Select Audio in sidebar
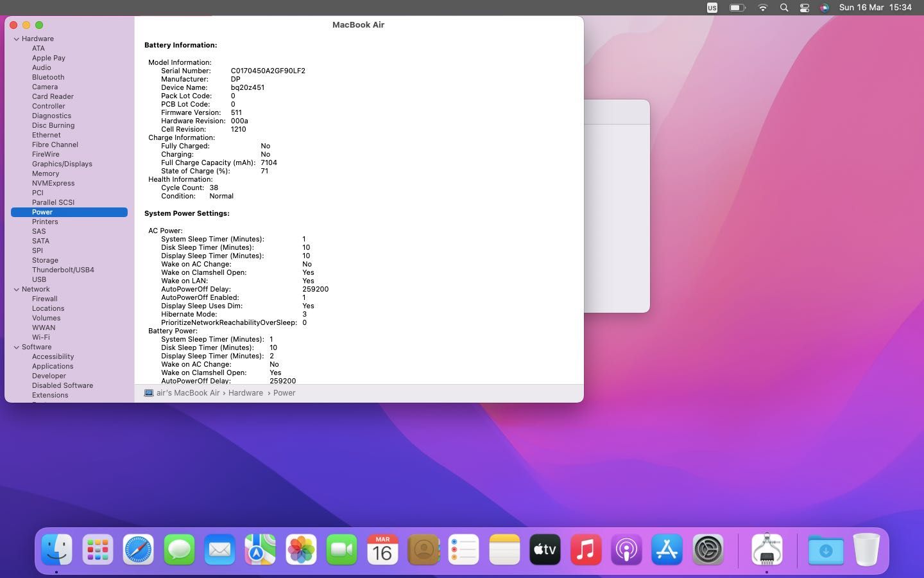This screenshot has width=924, height=578. point(42,67)
